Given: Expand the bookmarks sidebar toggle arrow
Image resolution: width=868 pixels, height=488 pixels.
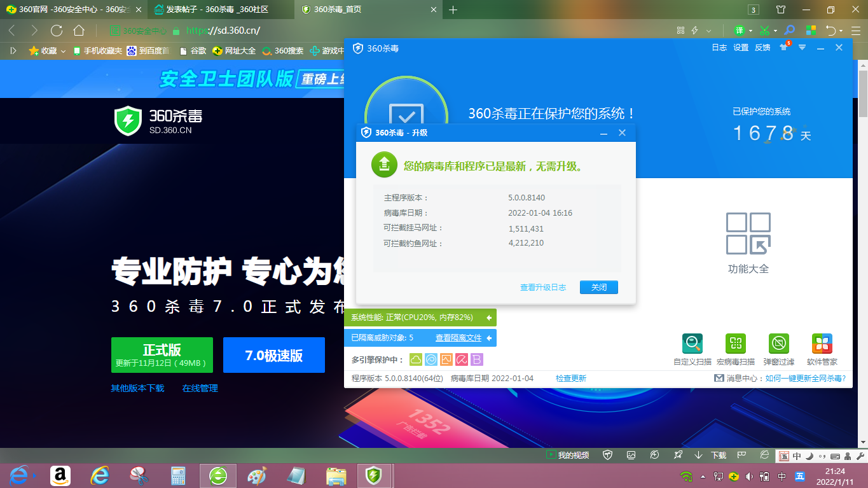Looking at the screenshot, I should click(x=13, y=51).
